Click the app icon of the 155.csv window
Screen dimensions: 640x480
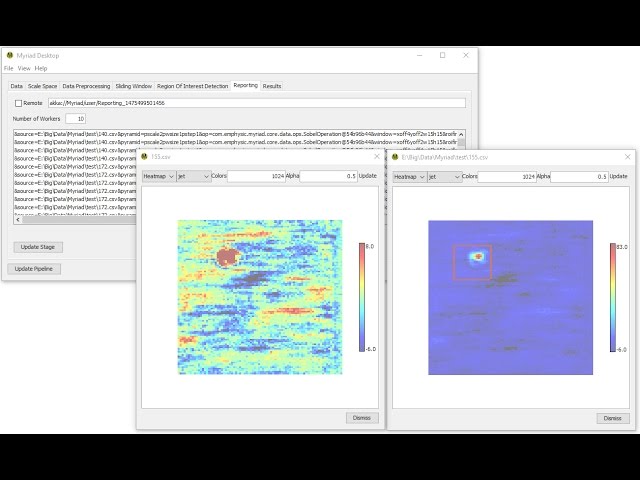coord(144,156)
